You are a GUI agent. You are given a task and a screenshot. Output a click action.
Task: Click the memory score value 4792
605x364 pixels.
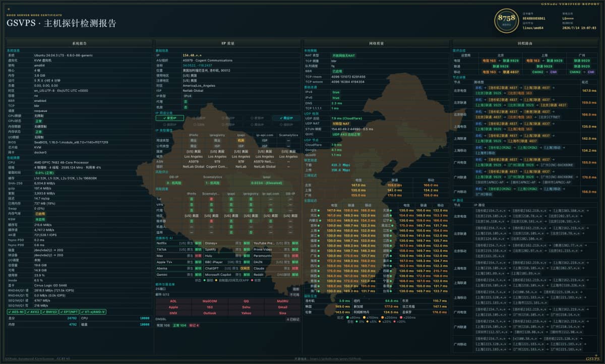pyautogui.click(x=72, y=324)
